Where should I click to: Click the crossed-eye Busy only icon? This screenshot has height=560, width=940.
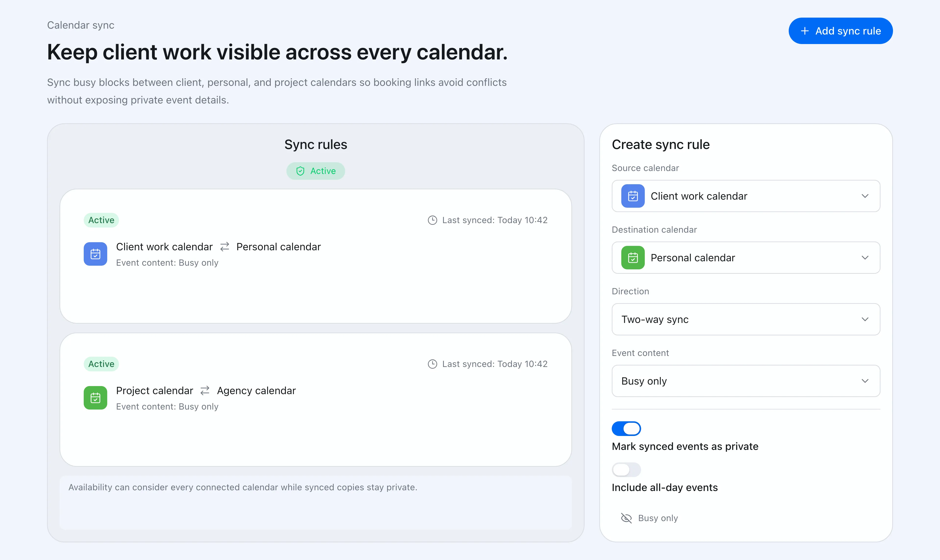pos(626,518)
